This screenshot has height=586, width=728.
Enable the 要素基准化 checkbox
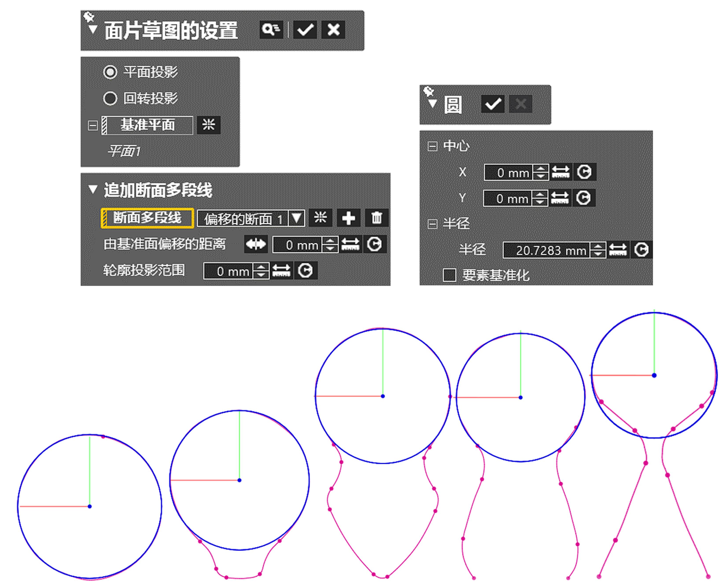450,275
